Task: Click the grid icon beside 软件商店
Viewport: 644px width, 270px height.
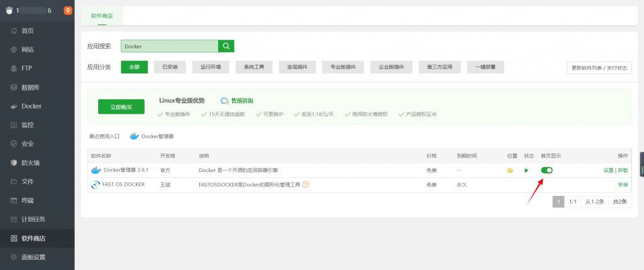Action: click(x=14, y=239)
